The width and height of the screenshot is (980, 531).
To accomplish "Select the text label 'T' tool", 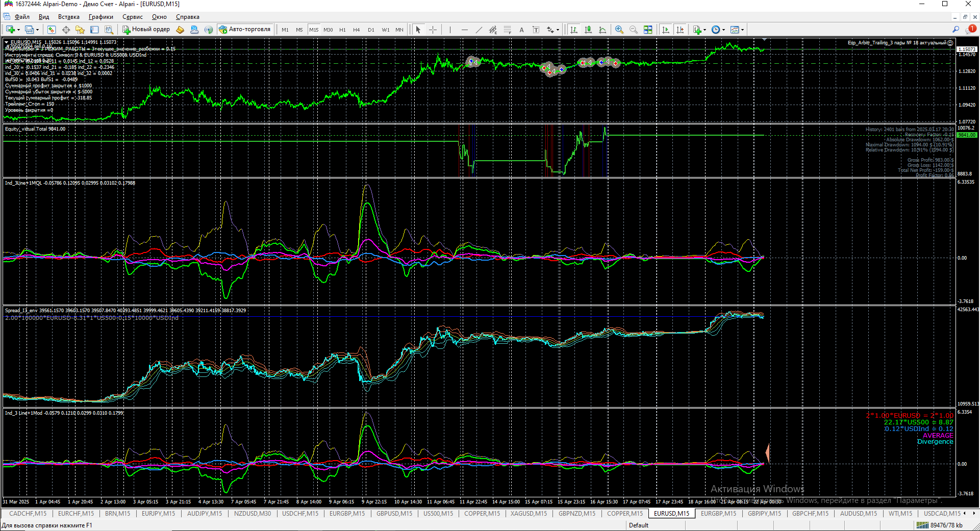I will 536,30.
